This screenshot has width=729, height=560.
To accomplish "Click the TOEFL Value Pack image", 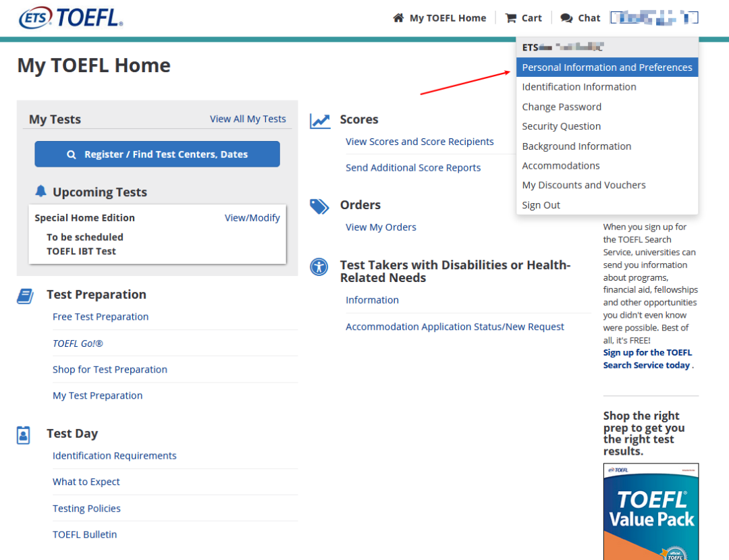I will (651, 511).
